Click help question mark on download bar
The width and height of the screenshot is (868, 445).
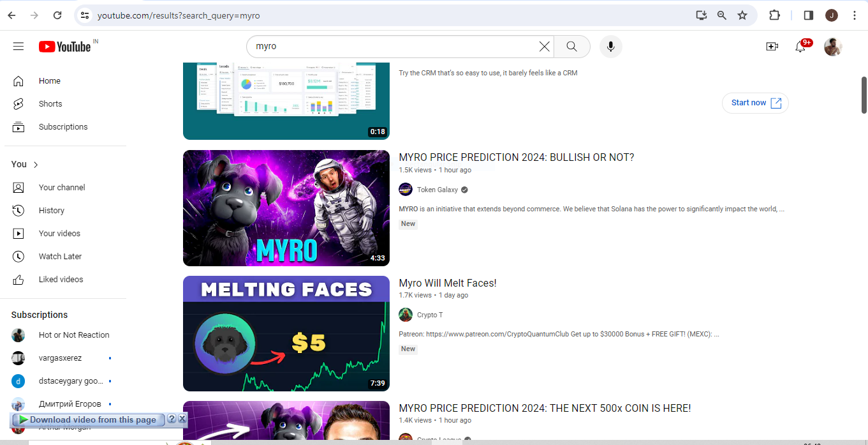pyautogui.click(x=172, y=419)
